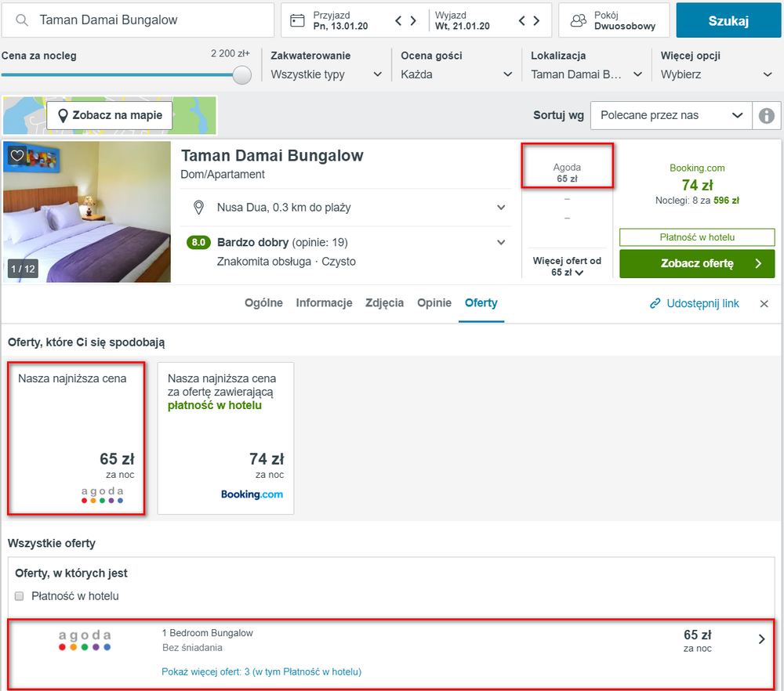The image size is (784, 691).
Task: Select the Booking.com pay at hotel card
Action: [x=226, y=438]
